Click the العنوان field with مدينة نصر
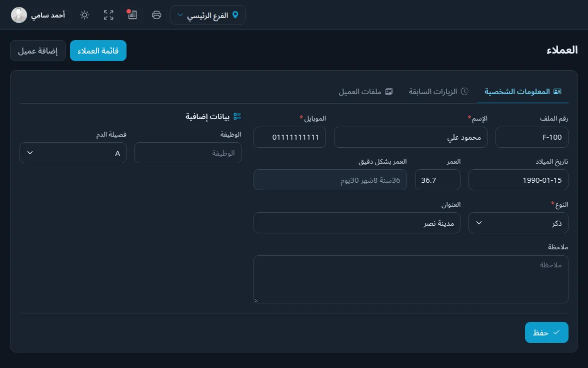The height and width of the screenshot is (368, 588). click(356, 223)
